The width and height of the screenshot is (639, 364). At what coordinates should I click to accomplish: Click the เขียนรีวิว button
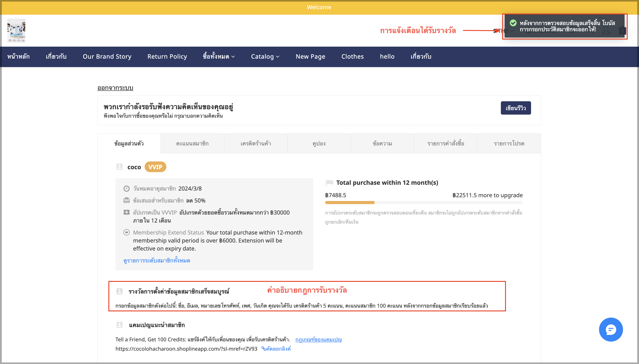[516, 108]
